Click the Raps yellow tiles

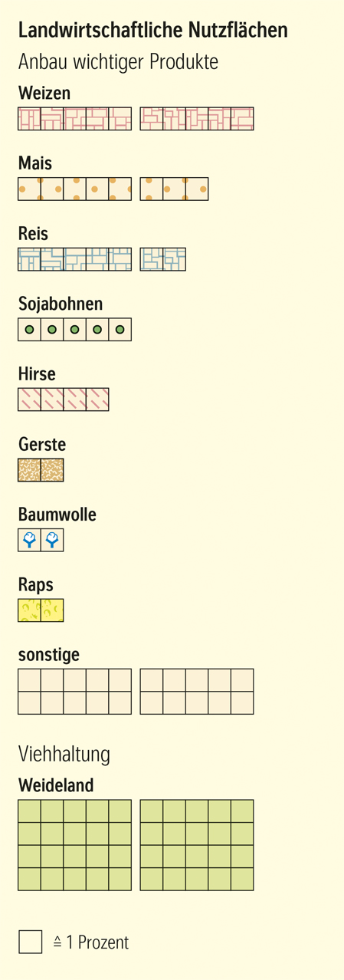(x=41, y=610)
